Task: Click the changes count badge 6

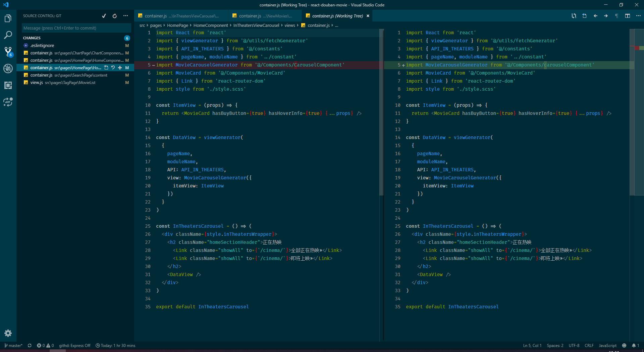Action: pyautogui.click(x=127, y=38)
